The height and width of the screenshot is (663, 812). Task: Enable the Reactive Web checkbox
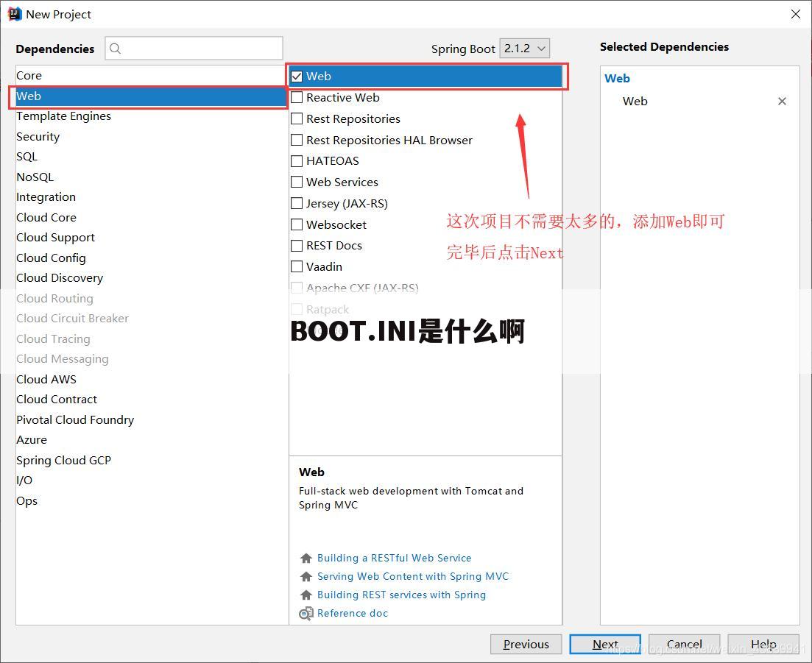point(297,97)
